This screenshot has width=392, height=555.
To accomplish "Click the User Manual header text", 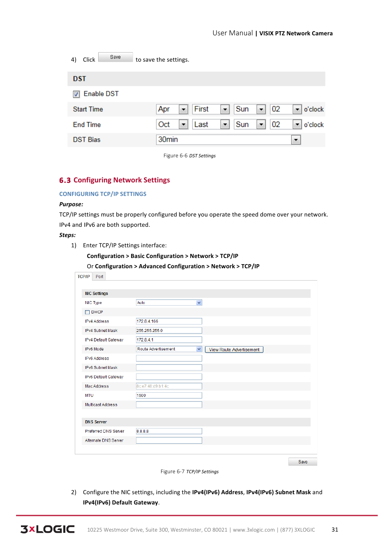I will (x=233, y=33).
